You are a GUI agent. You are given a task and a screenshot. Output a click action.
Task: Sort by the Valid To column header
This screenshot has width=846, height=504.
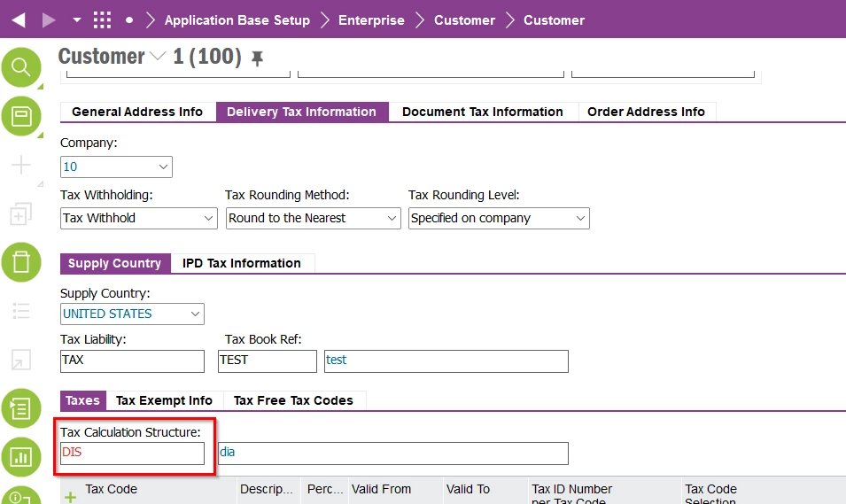coord(468,489)
